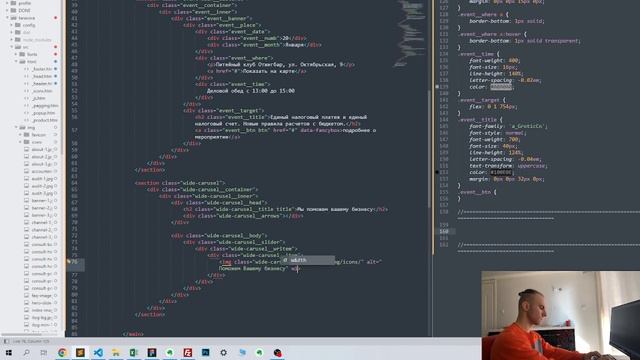Screen dimensions: 640x360
Task: Click the fonts folder icon
Action: pos(22,54)
